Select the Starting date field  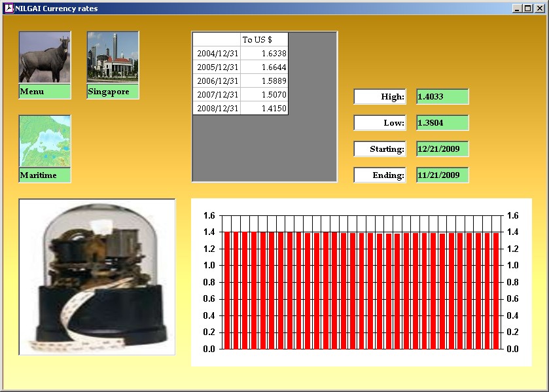(x=442, y=149)
